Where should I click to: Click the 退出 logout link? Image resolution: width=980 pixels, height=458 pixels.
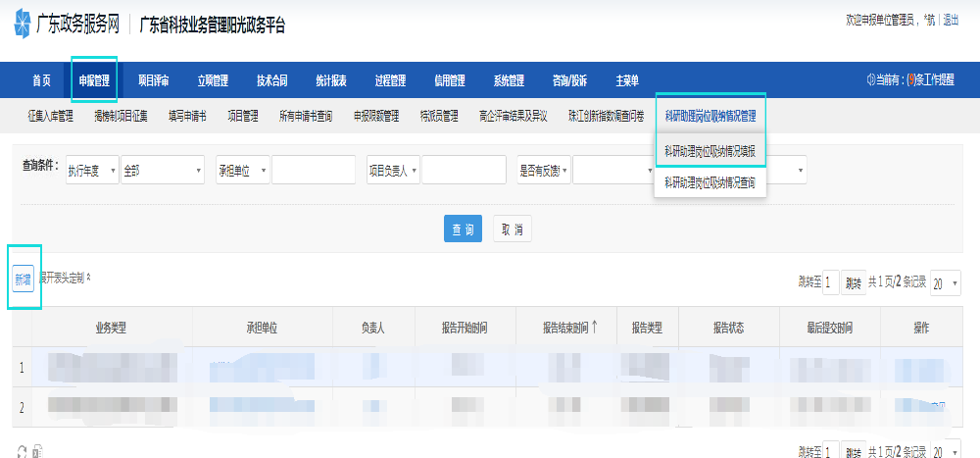tap(951, 19)
